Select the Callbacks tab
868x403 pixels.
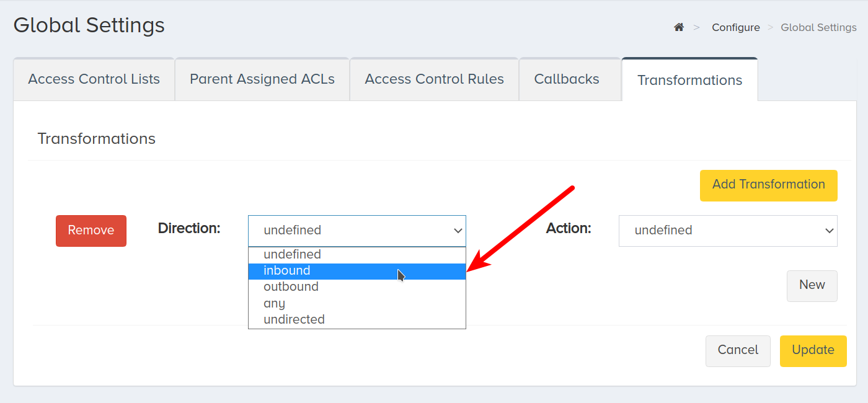(x=567, y=79)
